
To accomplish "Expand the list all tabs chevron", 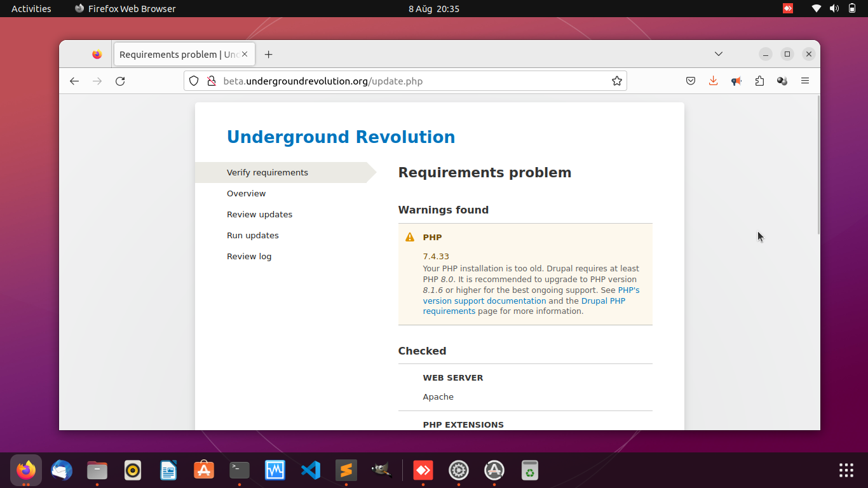I will coord(719,54).
